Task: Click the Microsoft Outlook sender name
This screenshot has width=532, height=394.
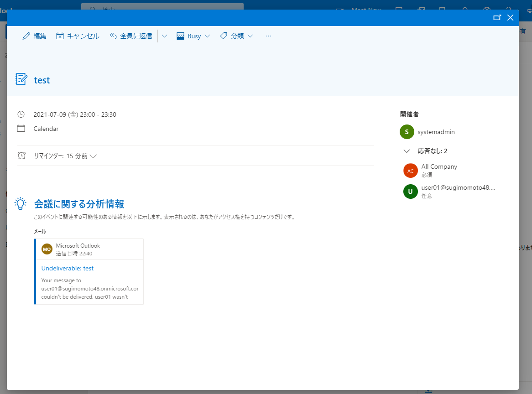Action: pos(78,246)
